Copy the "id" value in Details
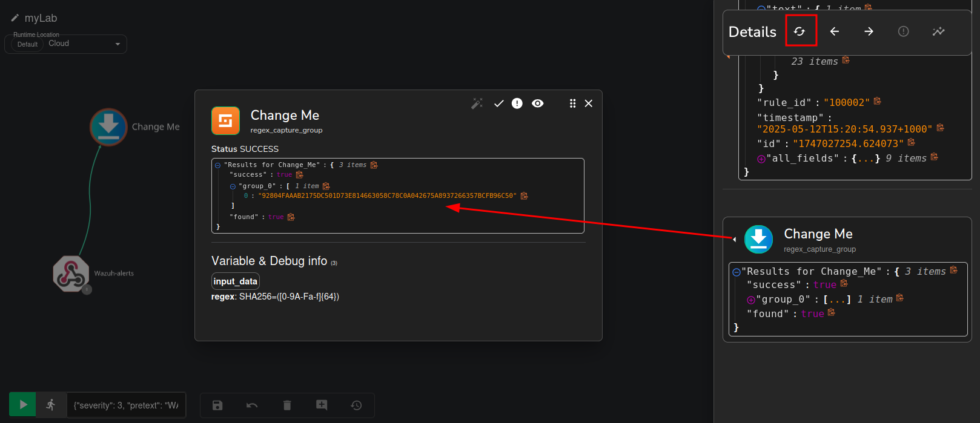Viewport: 980px width, 423px height. pyautogui.click(x=911, y=142)
